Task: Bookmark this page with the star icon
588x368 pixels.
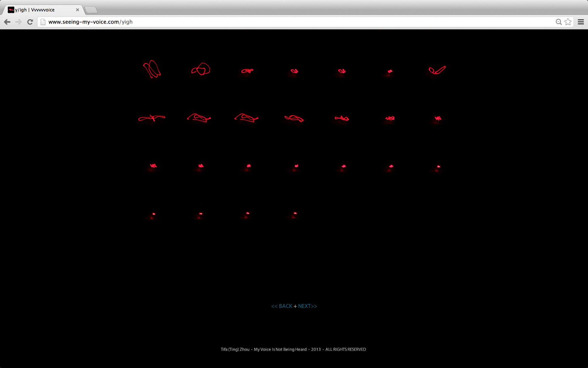Action: [568, 22]
